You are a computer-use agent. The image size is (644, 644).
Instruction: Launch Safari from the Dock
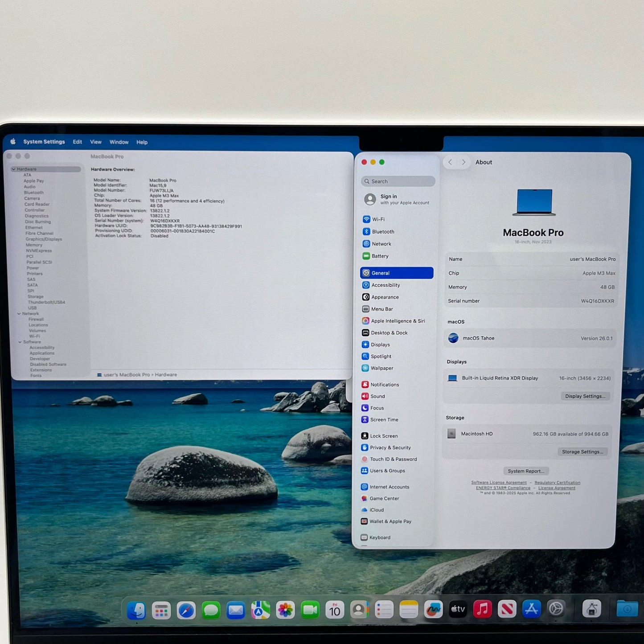[x=186, y=610]
